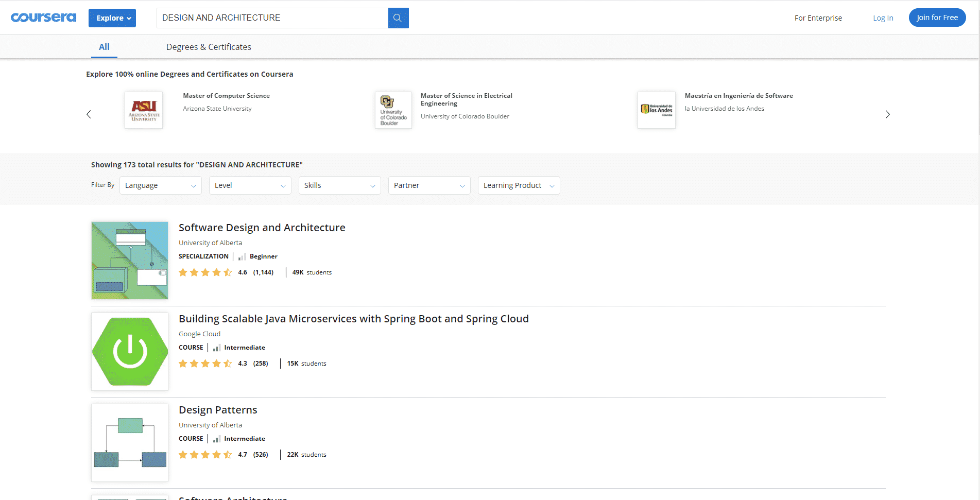
Task: Expand the Partner filter dropdown
Action: coord(429,185)
